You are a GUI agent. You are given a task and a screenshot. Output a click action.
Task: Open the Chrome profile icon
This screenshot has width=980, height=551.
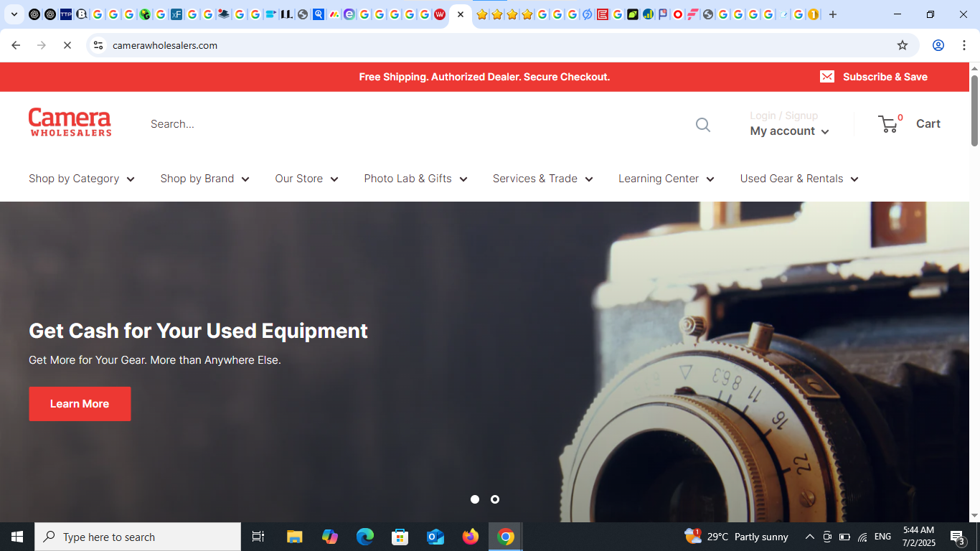click(x=938, y=45)
